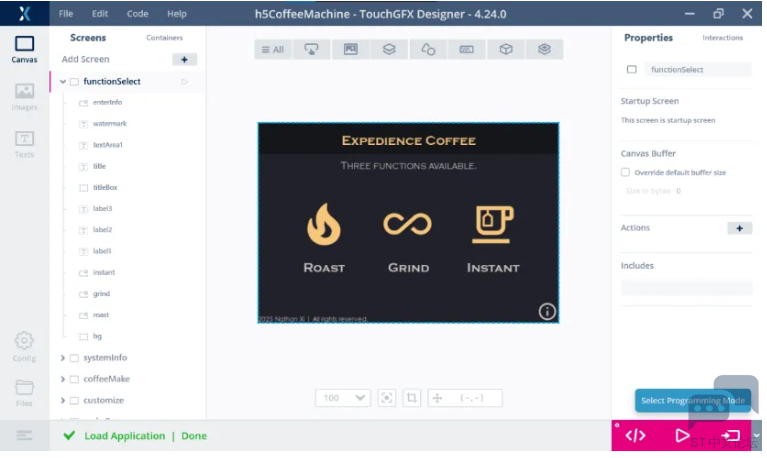Click the Roast flame icon on canvas
This screenshot has height=458, width=767.
tap(323, 224)
